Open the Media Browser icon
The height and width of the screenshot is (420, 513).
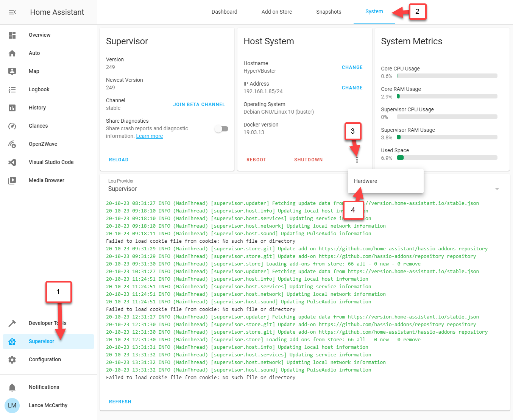(12, 181)
